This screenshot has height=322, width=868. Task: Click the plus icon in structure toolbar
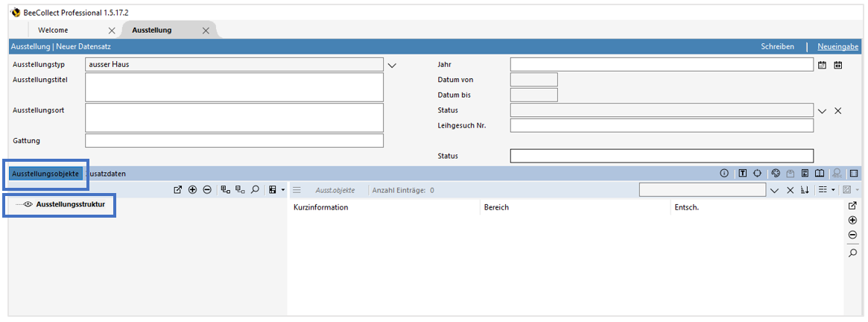coord(192,190)
